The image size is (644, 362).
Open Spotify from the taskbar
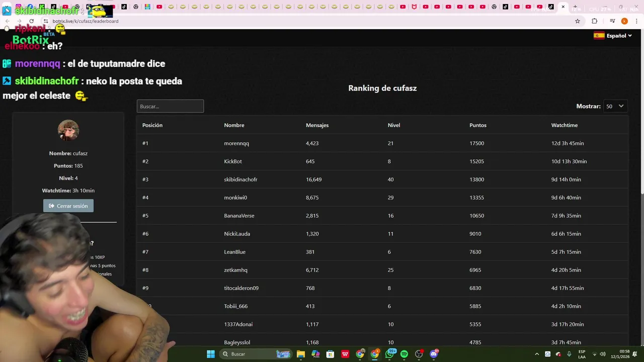tap(404, 354)
